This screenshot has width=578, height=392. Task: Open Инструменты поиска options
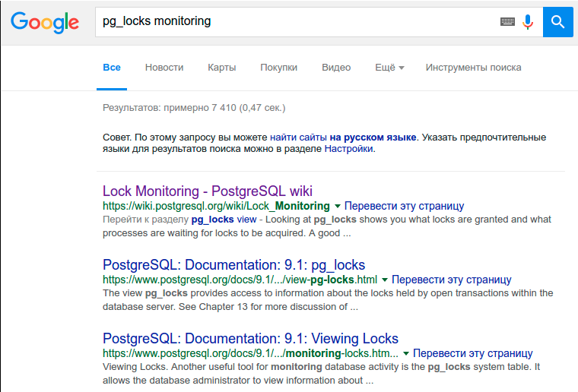(473, 68)
